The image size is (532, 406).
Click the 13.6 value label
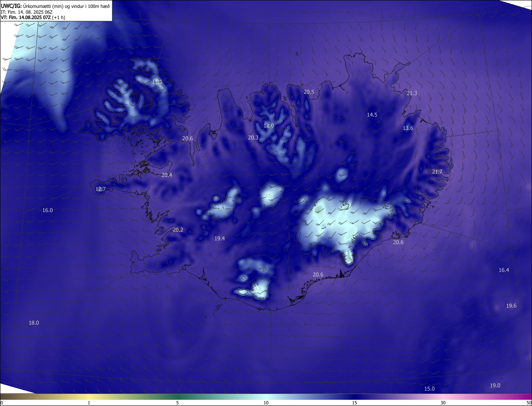pos(408,128)
